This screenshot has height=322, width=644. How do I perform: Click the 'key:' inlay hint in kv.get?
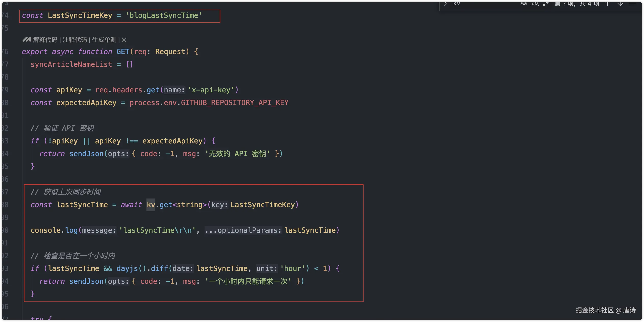[219, 205]
